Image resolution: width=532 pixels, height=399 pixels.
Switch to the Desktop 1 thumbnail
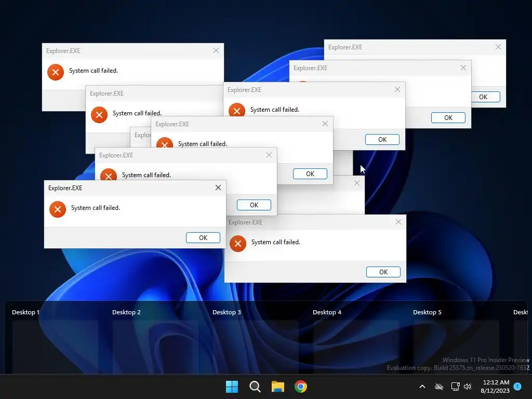(x=55, y=346)
